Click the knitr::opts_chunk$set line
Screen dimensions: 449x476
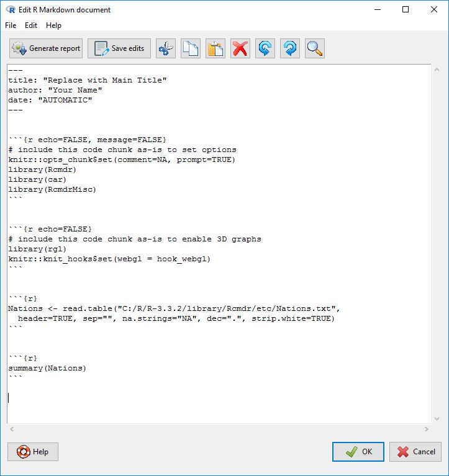[x=122, y=159]
